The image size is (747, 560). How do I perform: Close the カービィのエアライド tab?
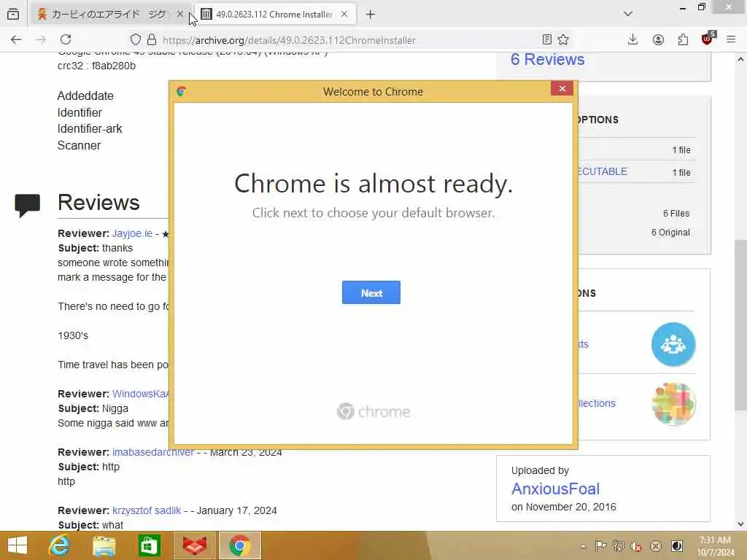coord(180,15)
